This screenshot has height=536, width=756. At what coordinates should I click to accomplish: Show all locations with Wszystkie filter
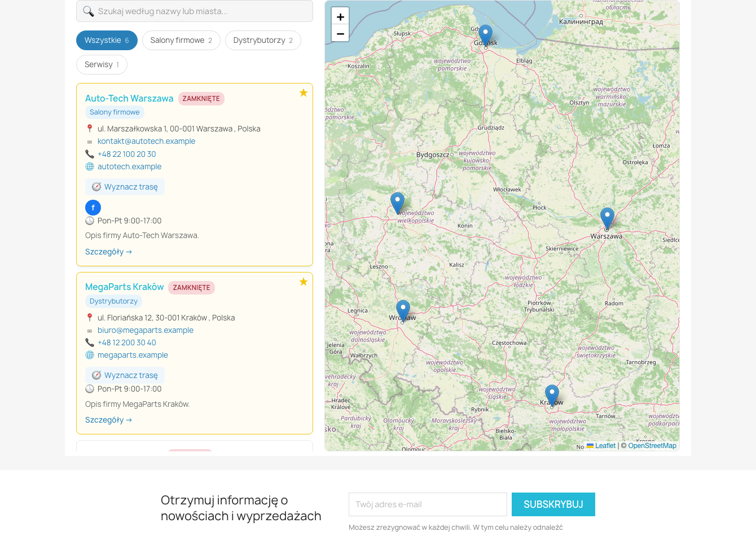[107, 41]
